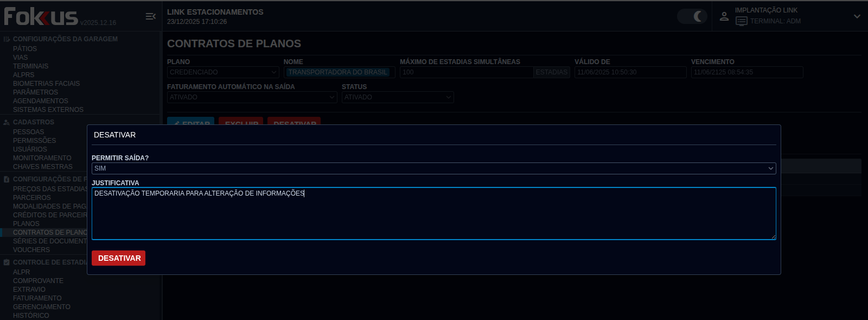This screenshot has width=868, height=320.
Task: Collapse the sidebar with the hamburger icon
Action: click(x=150, y=16)
